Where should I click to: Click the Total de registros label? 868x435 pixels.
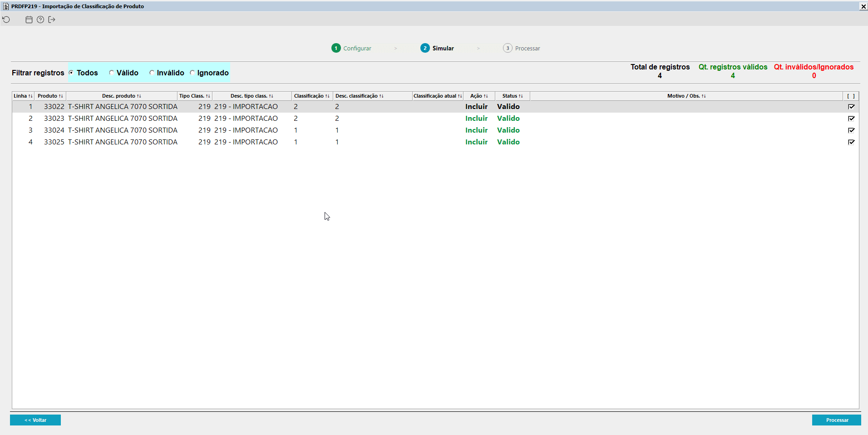click(x=660, y=67)
